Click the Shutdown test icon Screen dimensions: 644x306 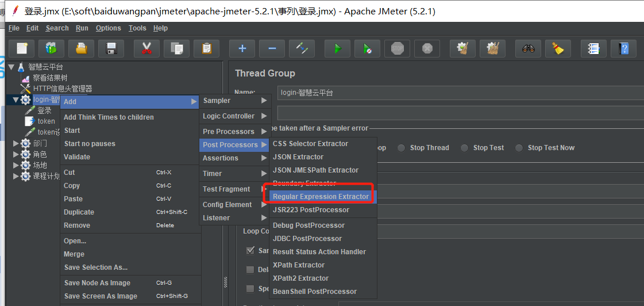427,48
